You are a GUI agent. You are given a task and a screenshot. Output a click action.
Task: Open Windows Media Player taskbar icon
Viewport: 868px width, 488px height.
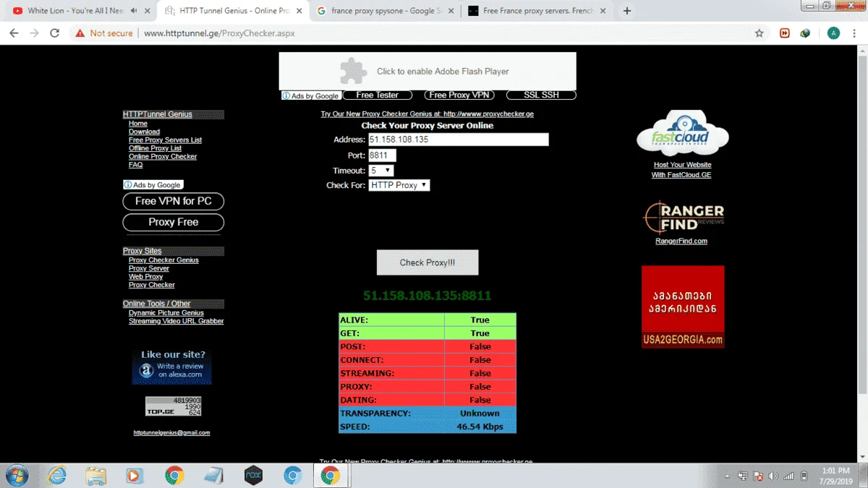tap(135, 475)
